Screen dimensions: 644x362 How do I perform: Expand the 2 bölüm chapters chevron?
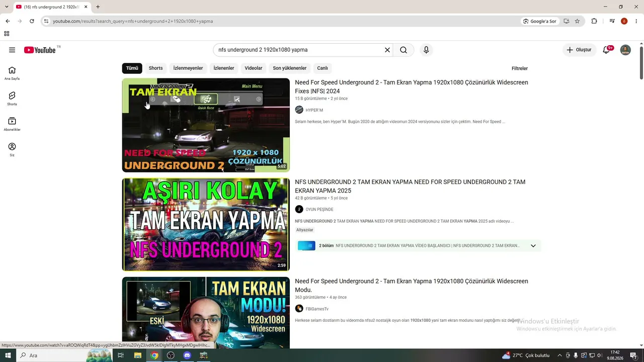pyautogui.click(x=533, y=246)
